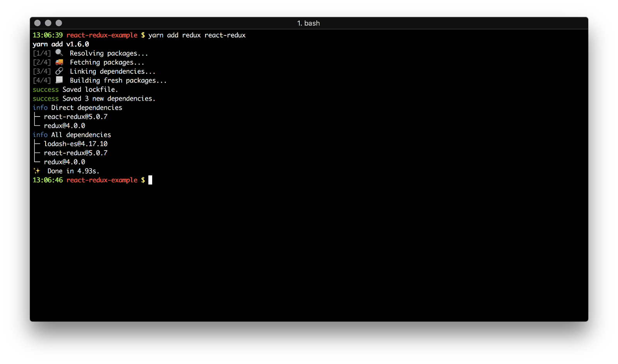
Task: Click the 'Direct dependencies' heading
Action: tap(87, 108)
